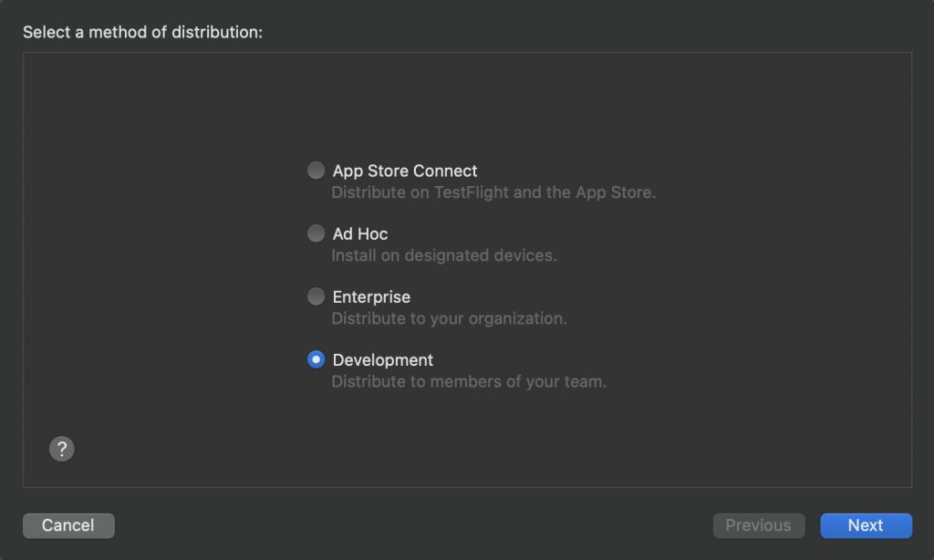
Task: Click the "Enterprise" option label
Action: pos(371,296)
